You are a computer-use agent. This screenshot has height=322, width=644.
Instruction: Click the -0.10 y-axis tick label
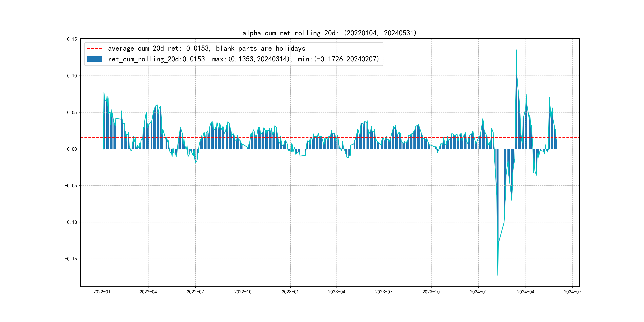[x=71, y=222]
